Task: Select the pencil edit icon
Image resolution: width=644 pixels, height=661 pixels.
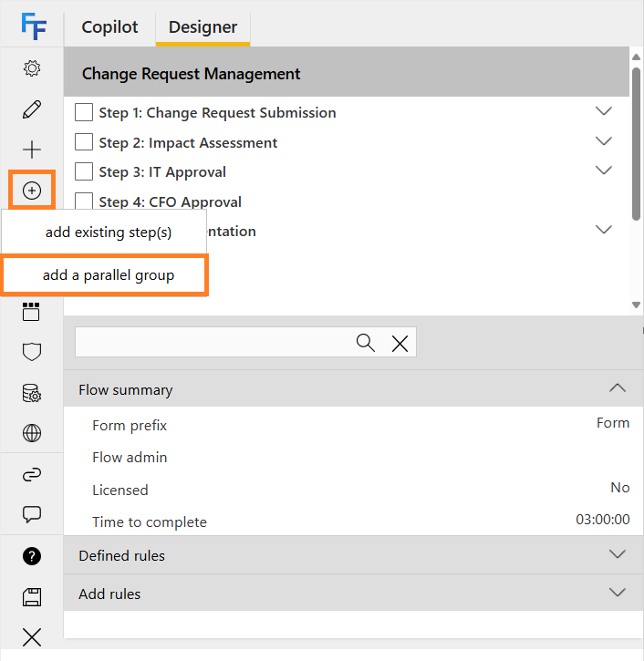Action: click(x=32, y=109)
